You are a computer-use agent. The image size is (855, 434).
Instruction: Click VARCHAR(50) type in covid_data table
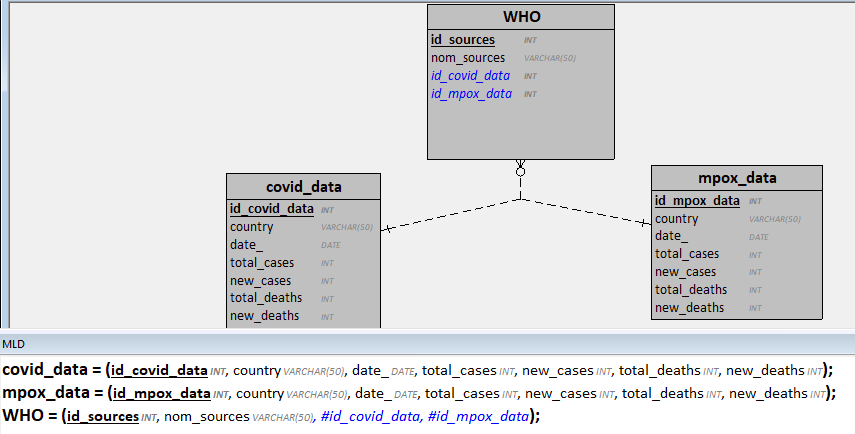pos(346,227)
